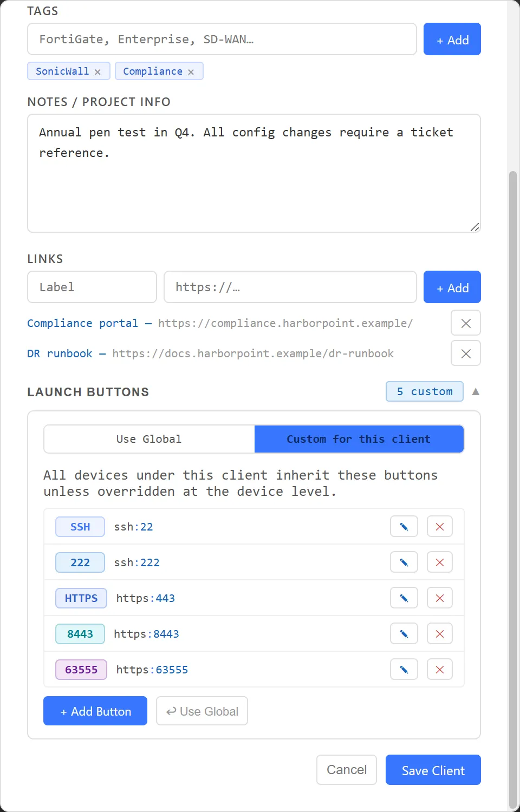Grab the notes resize handle
Viewport: 520px width, 812px height.
(x=474, y=227)
